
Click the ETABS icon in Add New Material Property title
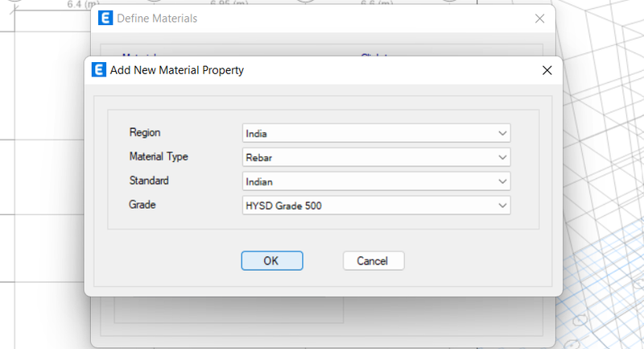[x=98, y=70]
